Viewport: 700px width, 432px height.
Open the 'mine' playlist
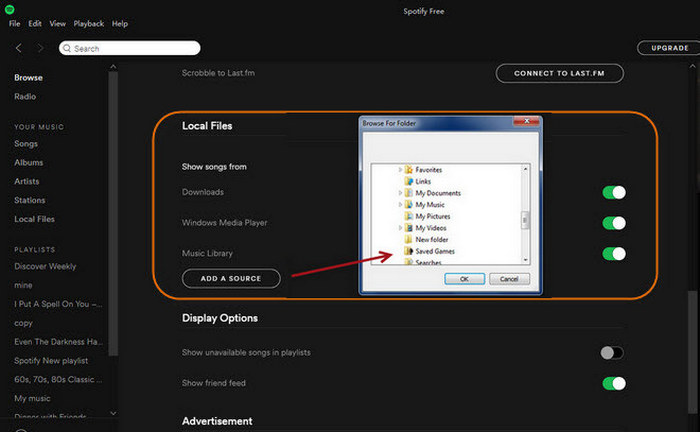pos(23,285)
